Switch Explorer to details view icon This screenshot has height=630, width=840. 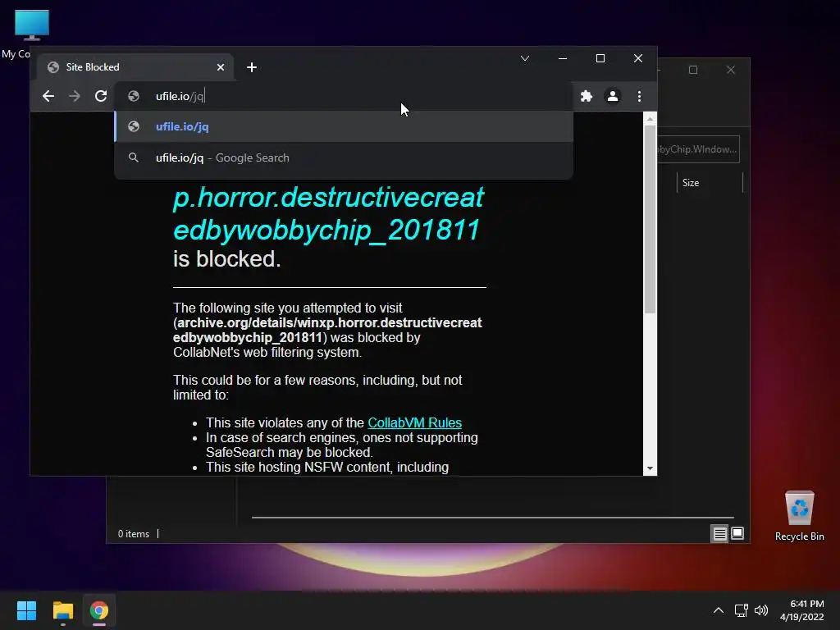click(x=719, y=533)
